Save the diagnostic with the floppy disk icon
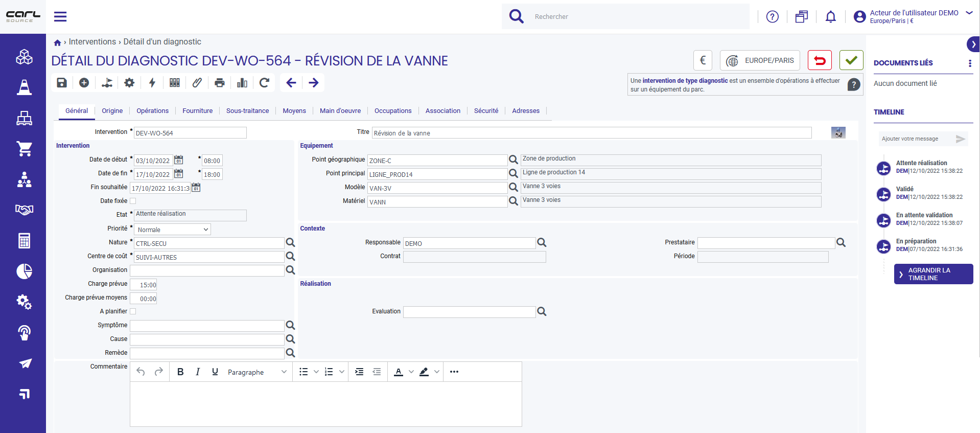This screenshot has width=980, height=433. click(62, 83)
